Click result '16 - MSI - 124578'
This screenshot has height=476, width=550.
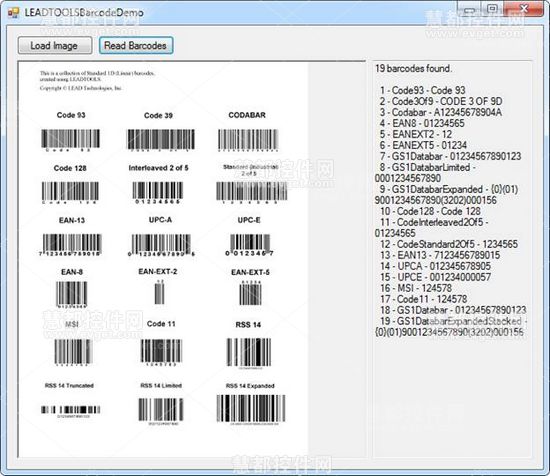pos(416,288)
